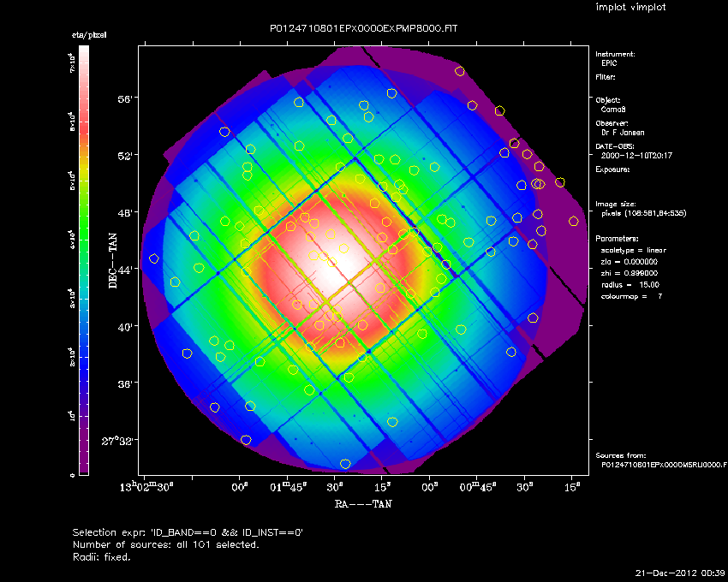Click the '27°32'' declination tick label
Viewport: 728px width, 582px height.
pos(117,441)
